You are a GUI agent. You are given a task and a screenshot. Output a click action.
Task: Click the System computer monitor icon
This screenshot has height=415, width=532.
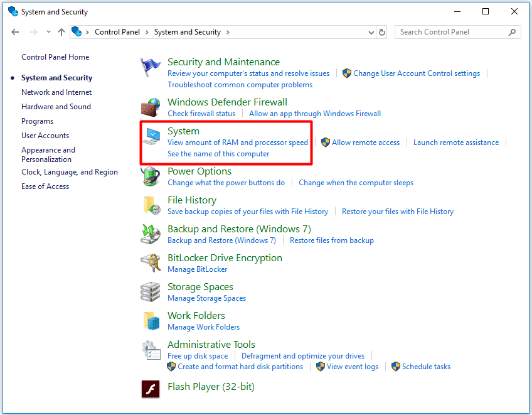151,137
